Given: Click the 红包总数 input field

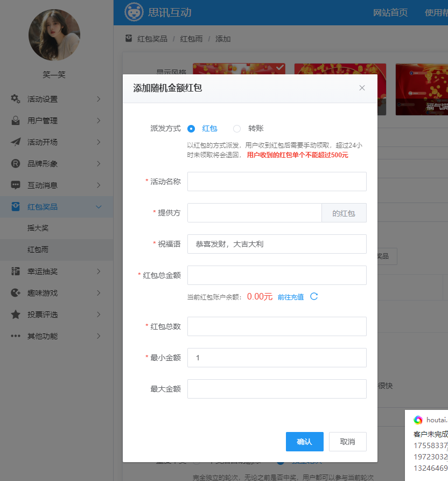Looking at the screenshot, I should pyautogui.click(x=277, y=326).
